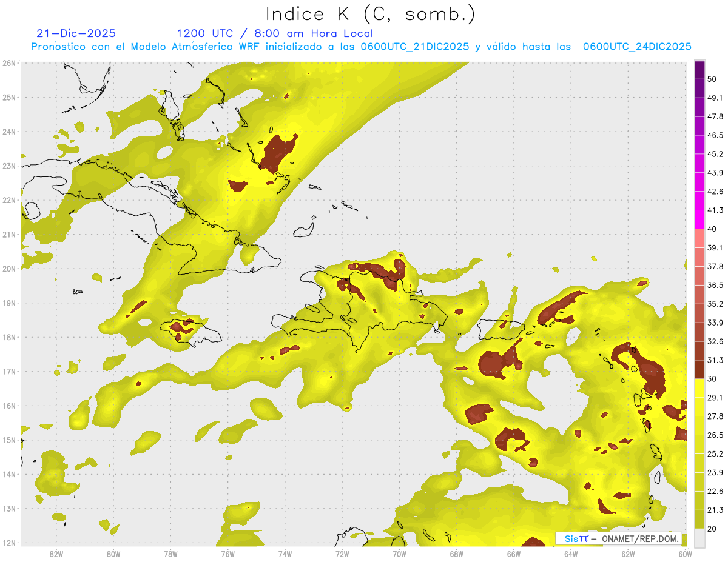Pick the olive swatch between 20 and 21.3

(699, 520)
